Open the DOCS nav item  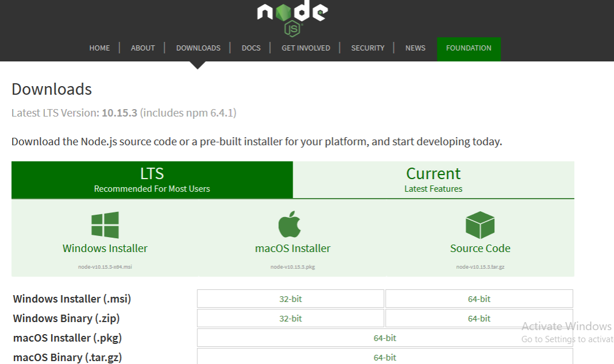click(251, 48)
